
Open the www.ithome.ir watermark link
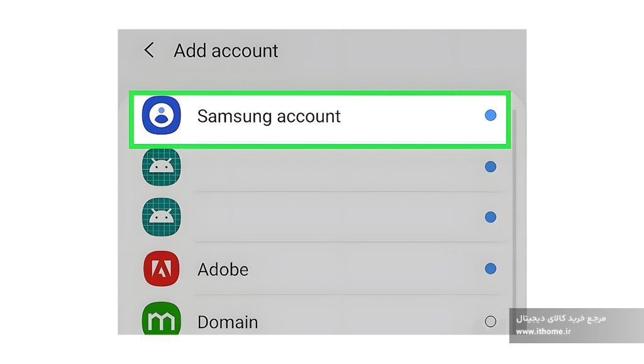pyautogui.click(x=543, y=331)
